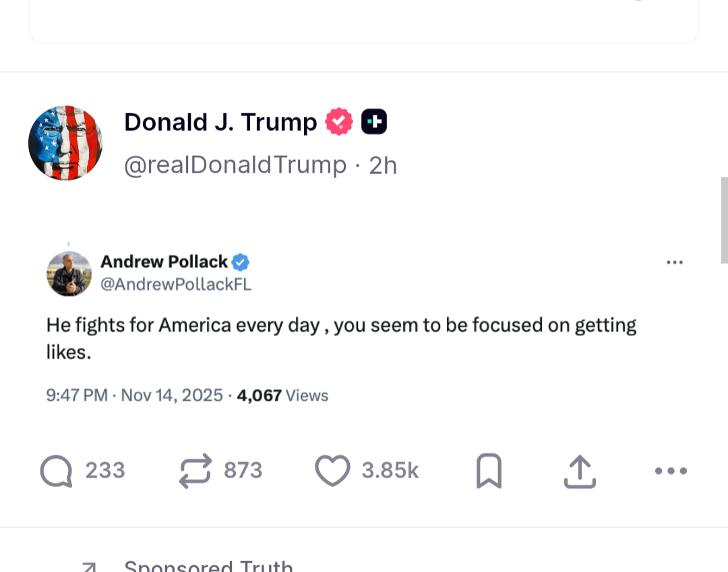
Task: Click the ReTruth arrows icon
Action: coord(195,471)
